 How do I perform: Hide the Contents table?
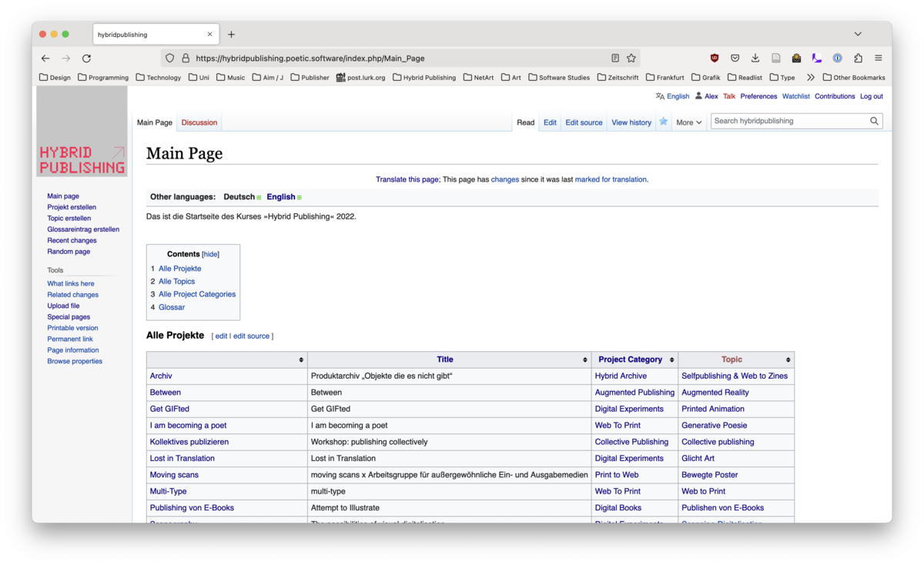coord(210,254)
